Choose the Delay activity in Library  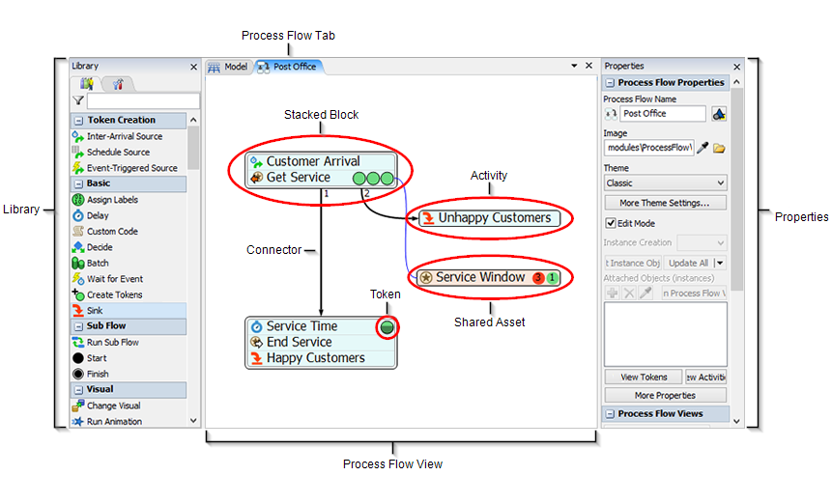[97, 215]
